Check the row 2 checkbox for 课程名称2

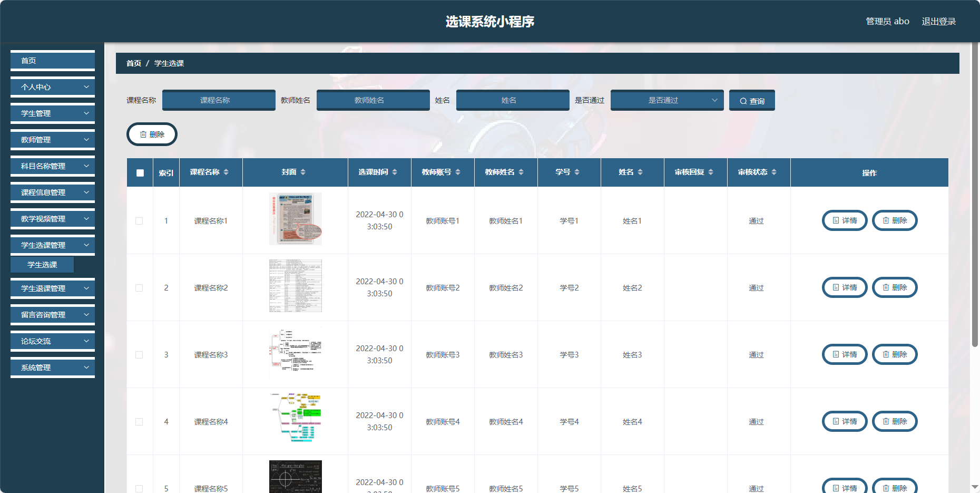(x=139, y=288)
